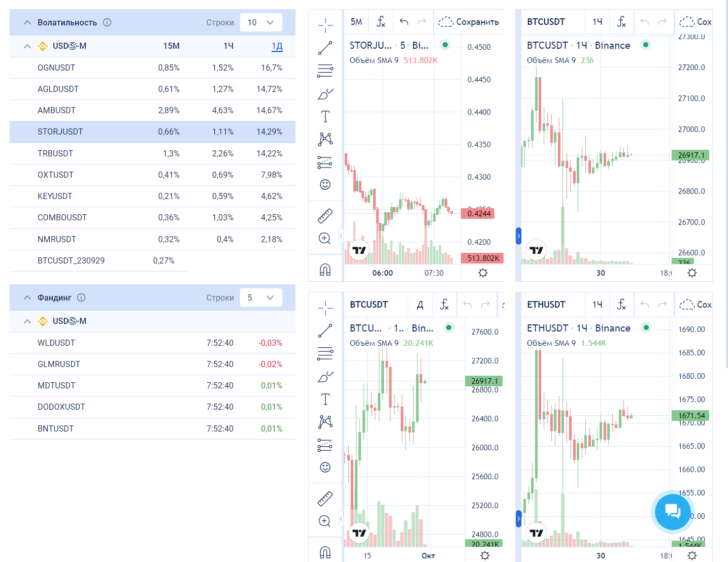This screenshot has width=728, height=562.
Task: Toggle the crosshair cursor in lower BTCUSDT chart
Action: tap(325, 307)
